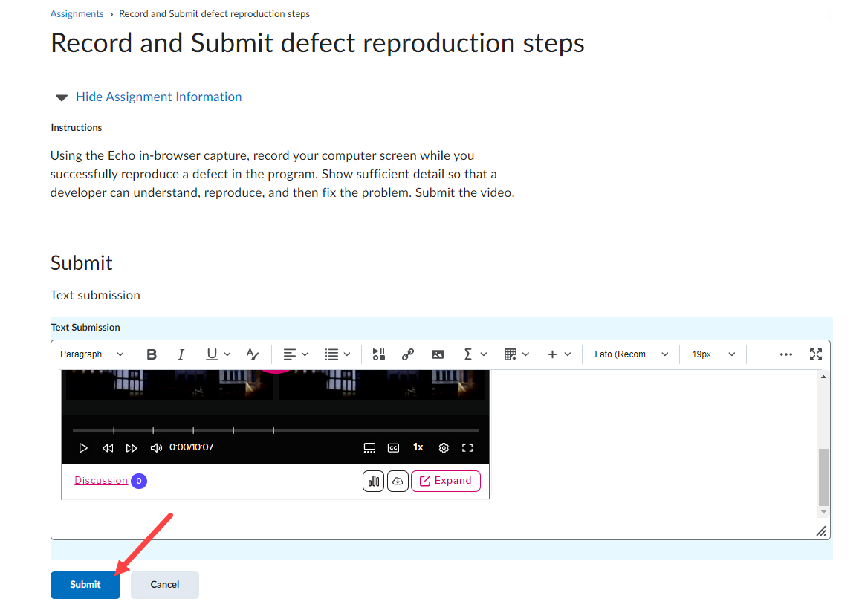Image resolution: width=862 pixels, height=616 pixels.
Task: Click the plus insert-other icon
Action: click(552, 354)
